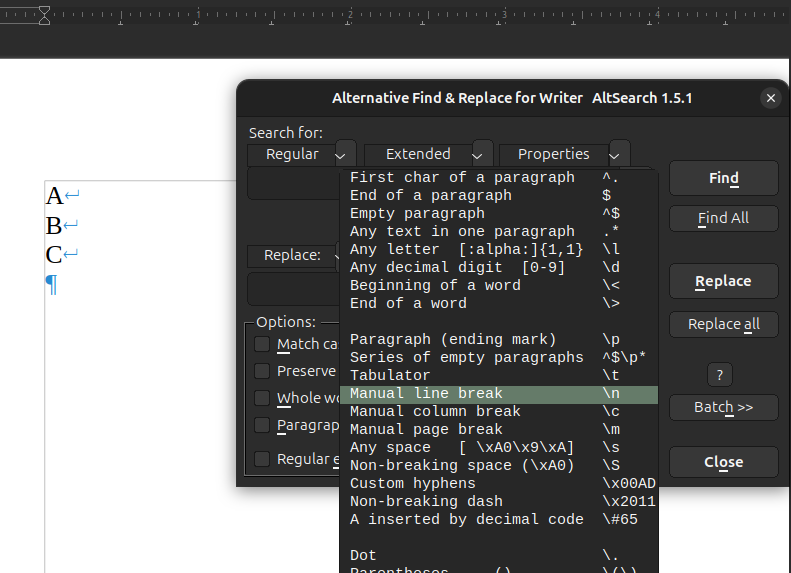Select 'Tabulator' entry
791x573 pixels.
[x=498, y=375]
